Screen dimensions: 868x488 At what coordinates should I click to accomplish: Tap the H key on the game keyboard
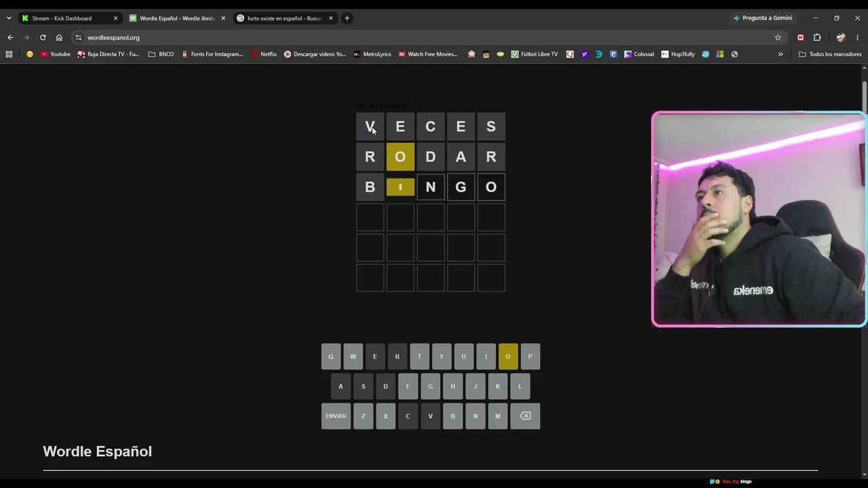point(452,386)
